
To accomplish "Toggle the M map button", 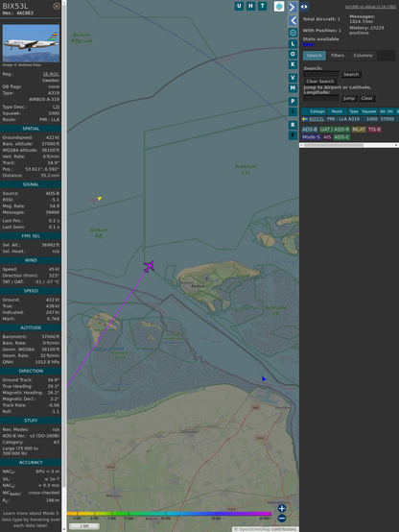I will click(293, 88).
